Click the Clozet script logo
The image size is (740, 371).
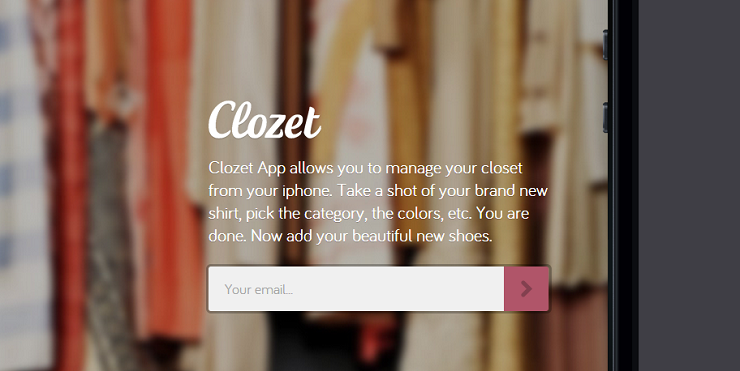(265, 120)
